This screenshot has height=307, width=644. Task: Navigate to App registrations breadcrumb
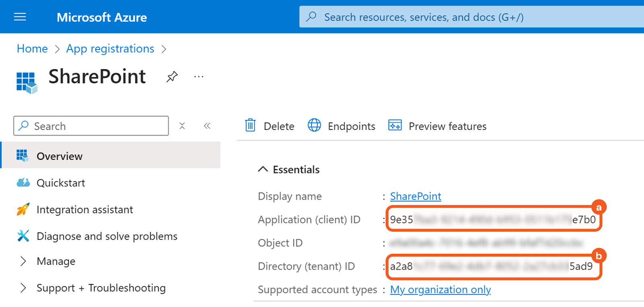coord(110,49)
